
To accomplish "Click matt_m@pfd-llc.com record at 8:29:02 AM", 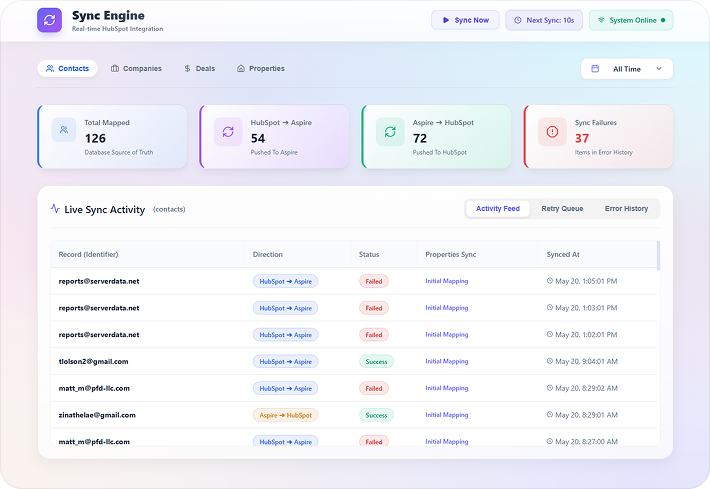I will click(94, 388).
